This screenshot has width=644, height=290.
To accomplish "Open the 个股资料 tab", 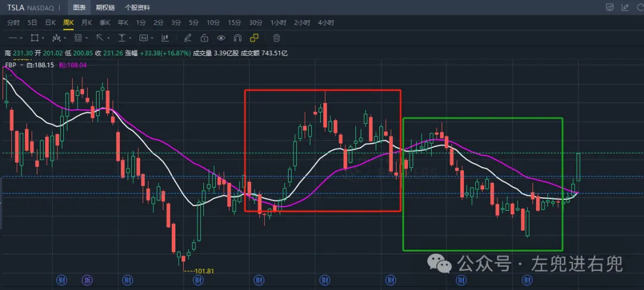I will (x=137, y=7).
